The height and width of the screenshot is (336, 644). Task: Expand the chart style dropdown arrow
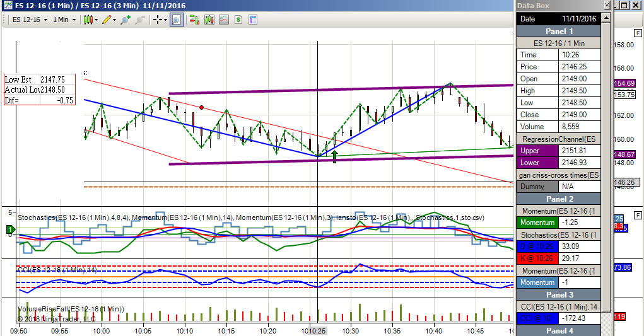(96, 20)
